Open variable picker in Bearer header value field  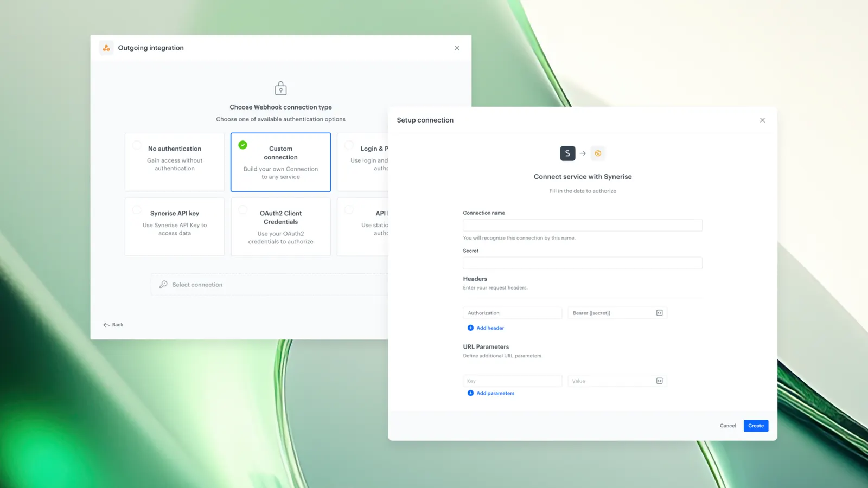coord(659,313)
